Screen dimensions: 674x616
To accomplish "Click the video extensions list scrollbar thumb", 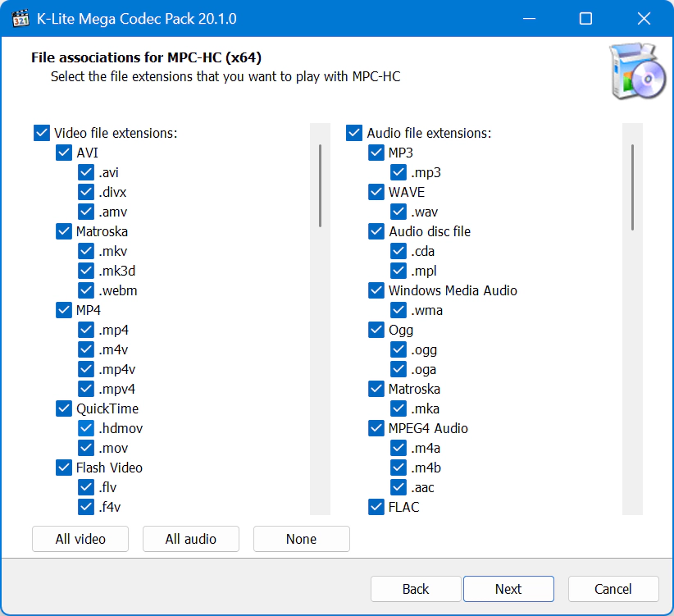I will click(321, 185).
